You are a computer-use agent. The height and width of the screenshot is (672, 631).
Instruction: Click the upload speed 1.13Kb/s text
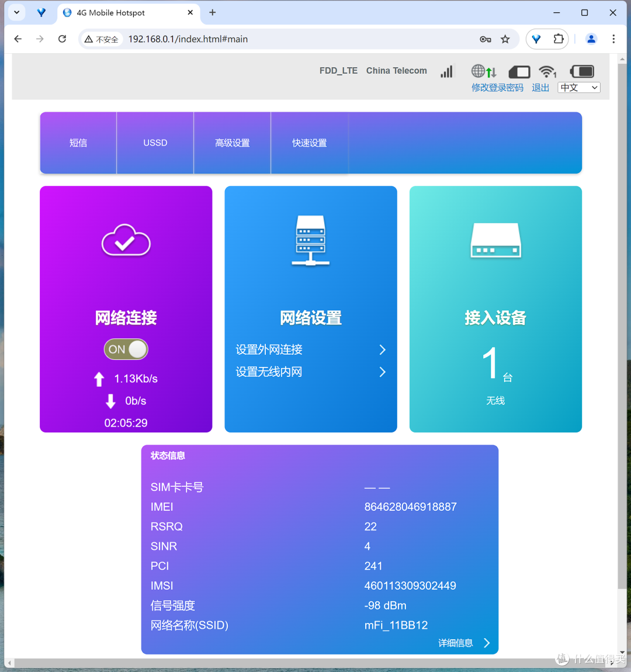click(x=136, y=379)
